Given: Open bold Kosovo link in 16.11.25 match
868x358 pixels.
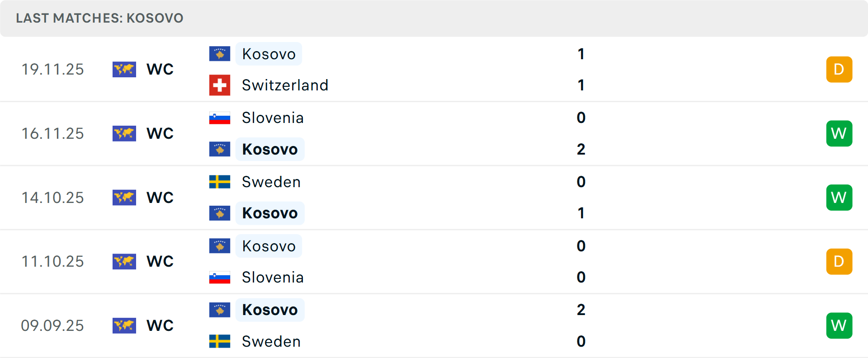Looking at the screenshot, I should click(x=270, y=149).
